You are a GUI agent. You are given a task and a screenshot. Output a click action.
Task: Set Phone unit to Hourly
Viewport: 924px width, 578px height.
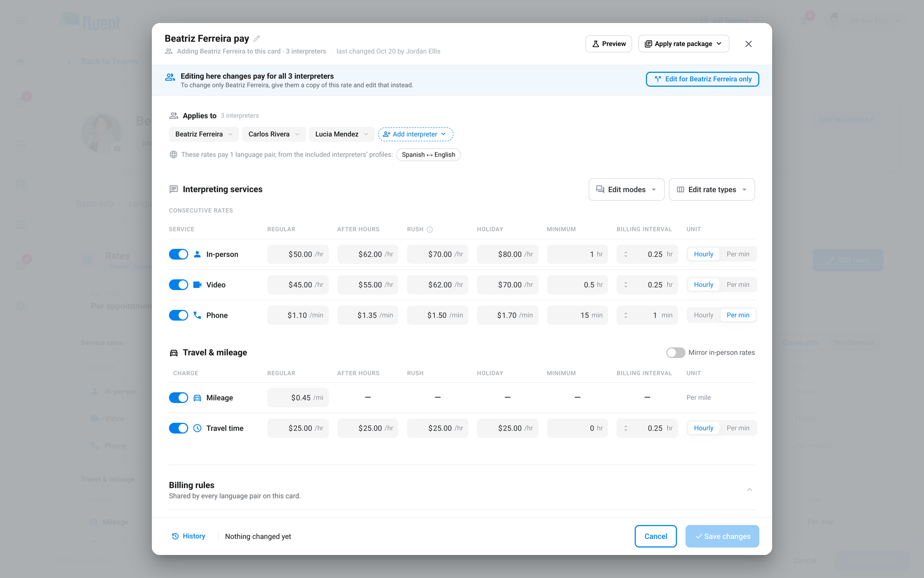(x=704, y=315)
